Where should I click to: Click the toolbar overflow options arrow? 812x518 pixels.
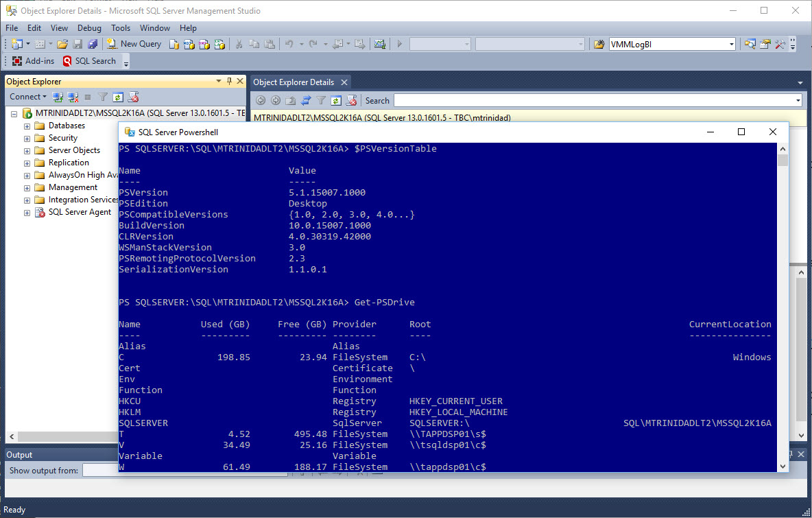click(x=793, y=44)
